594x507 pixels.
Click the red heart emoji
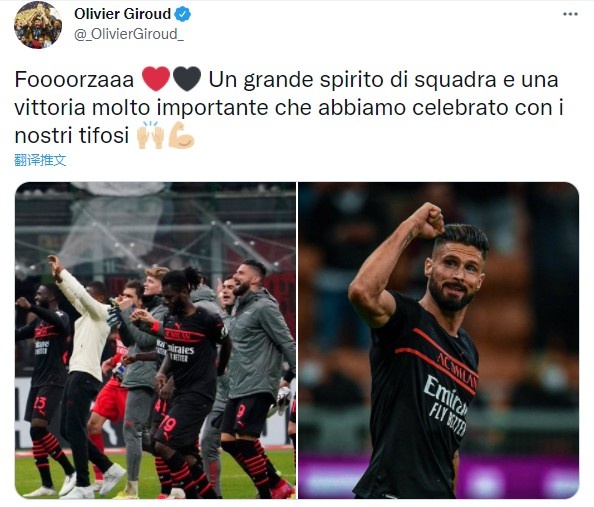click(x=156, y=79)
